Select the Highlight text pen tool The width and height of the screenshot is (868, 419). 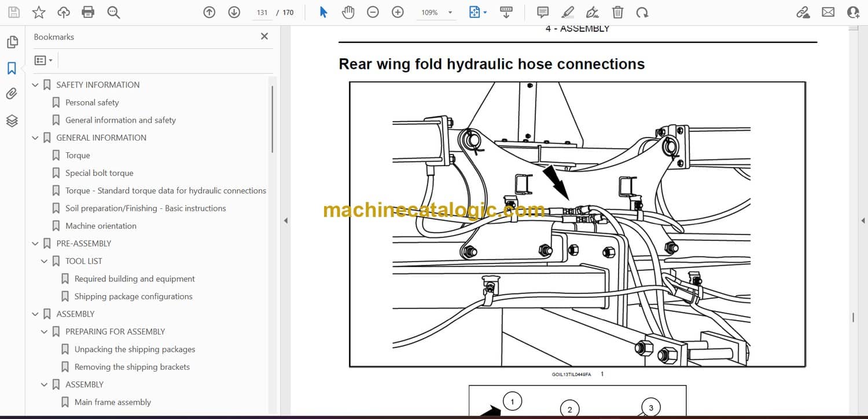coord(568,12)
